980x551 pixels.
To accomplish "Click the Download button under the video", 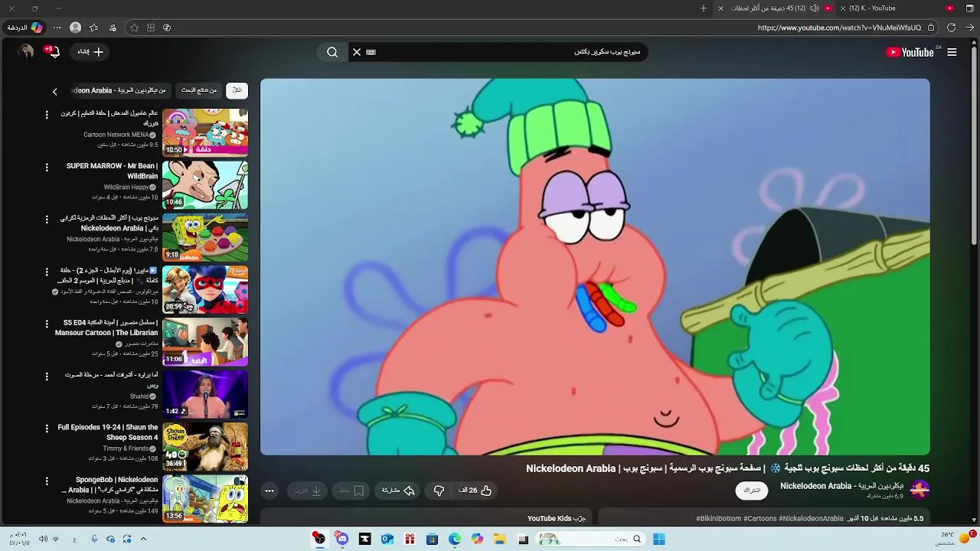I will point(309,491).
